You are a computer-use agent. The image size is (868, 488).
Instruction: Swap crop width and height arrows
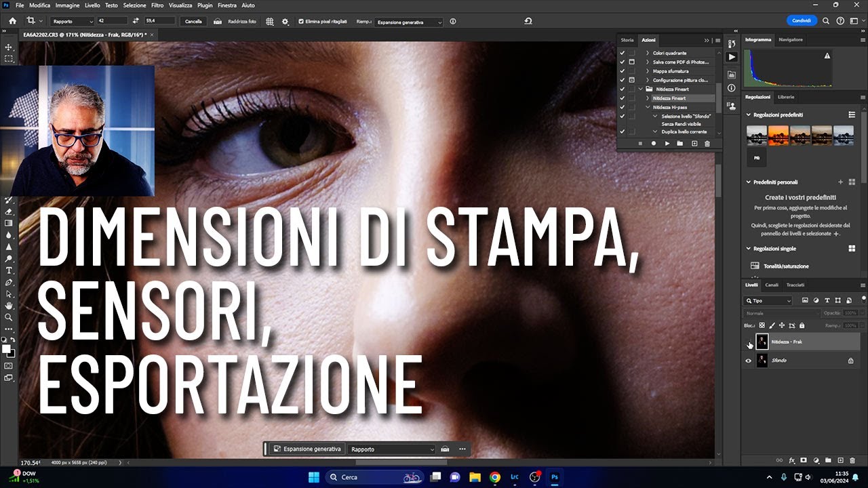[x=136, y=22]
